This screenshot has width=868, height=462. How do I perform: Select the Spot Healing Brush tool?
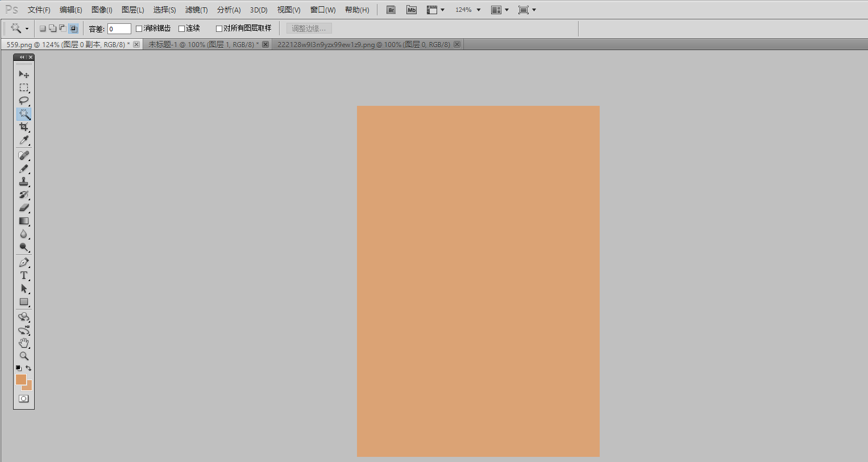(24, 156)
